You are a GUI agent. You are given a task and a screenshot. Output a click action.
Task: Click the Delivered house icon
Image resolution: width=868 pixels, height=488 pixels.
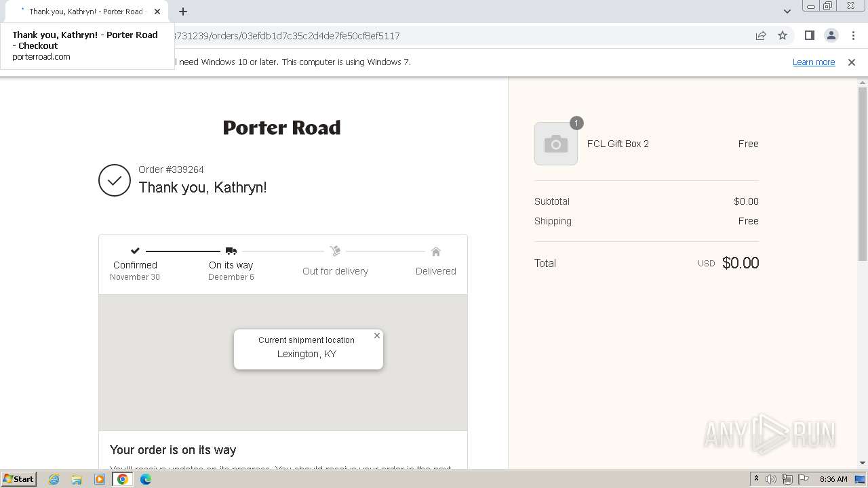click(436, 251)
